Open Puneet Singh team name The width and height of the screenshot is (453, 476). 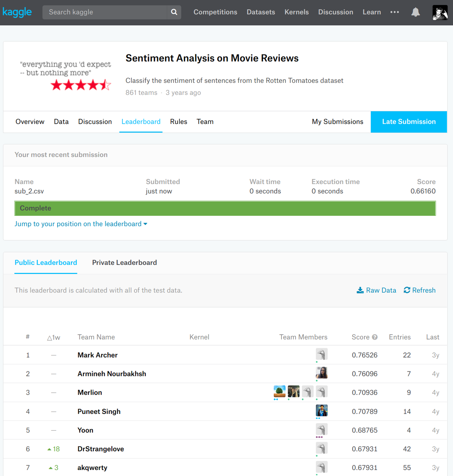coord(99,411)
